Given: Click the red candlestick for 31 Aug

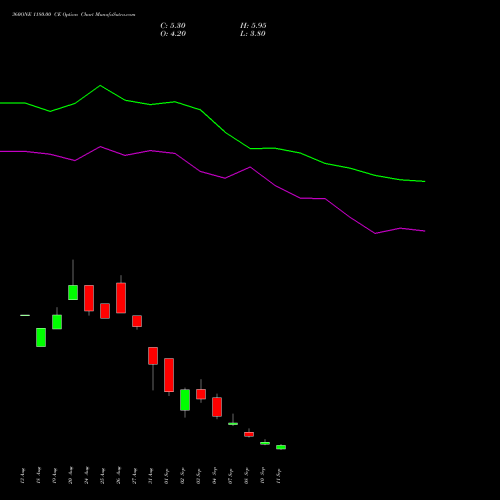Looking at the screenshot, I should click(x=153, y=356).
